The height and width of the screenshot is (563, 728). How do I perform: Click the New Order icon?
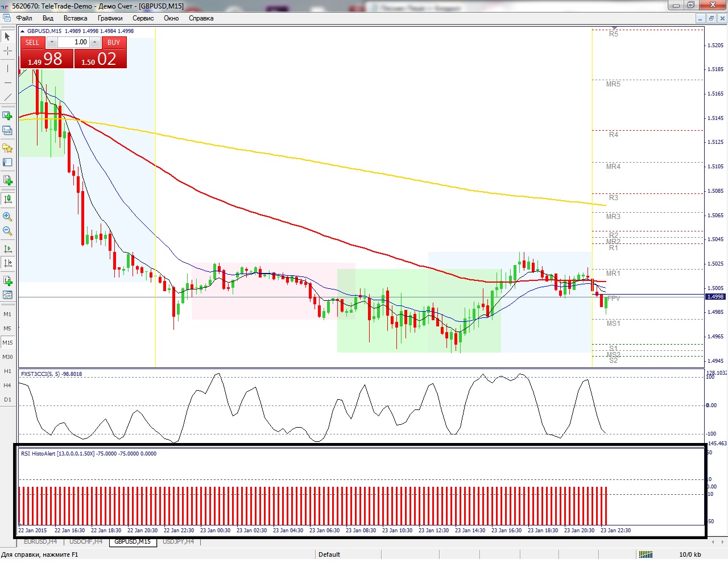pyautogui.click(x=7, y=180)
